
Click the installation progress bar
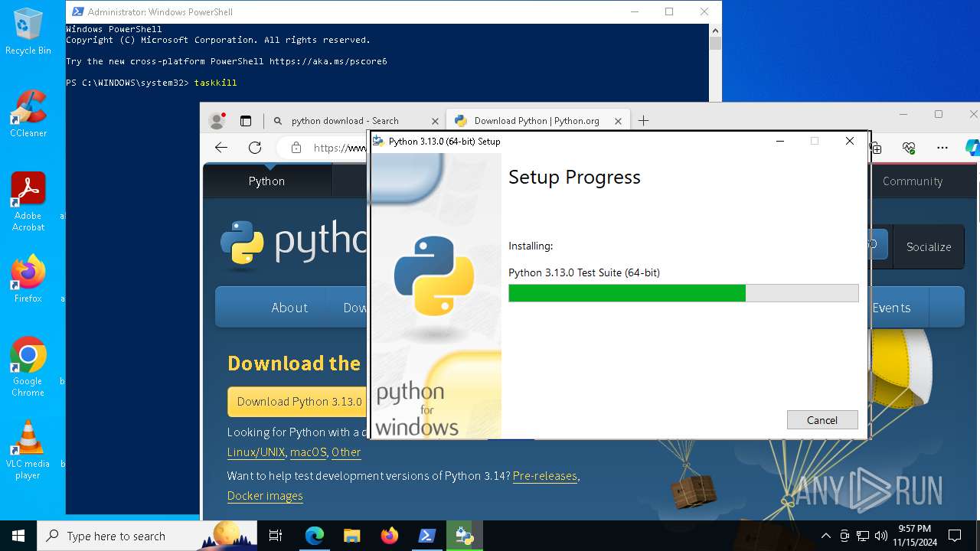point(683,293)
